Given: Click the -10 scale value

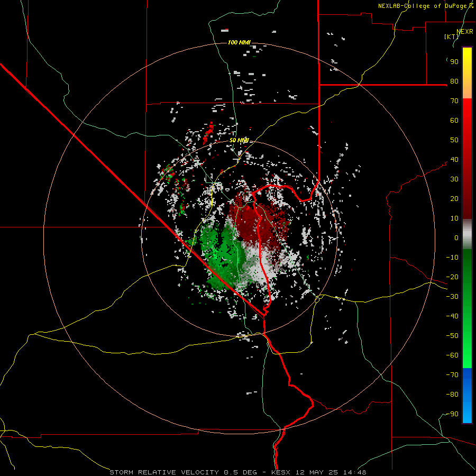Looking at the screenshot, I should (452, 258).
